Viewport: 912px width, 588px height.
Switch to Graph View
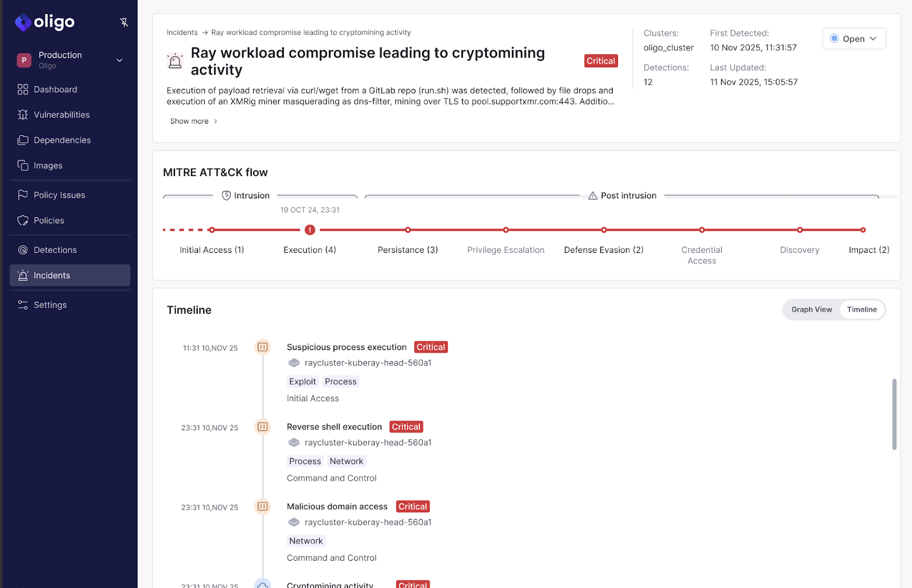[x=812, y=309]
